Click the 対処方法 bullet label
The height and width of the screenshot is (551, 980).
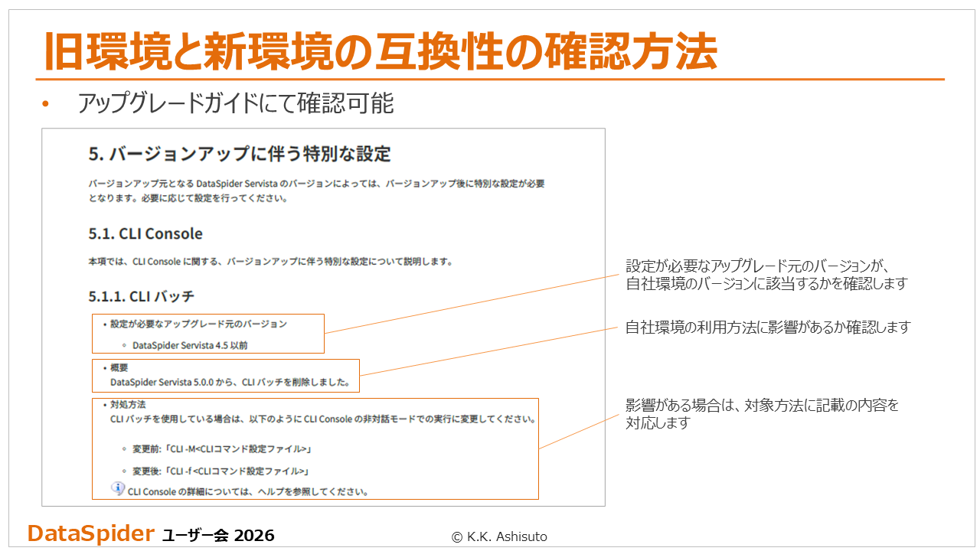[127, 404]
